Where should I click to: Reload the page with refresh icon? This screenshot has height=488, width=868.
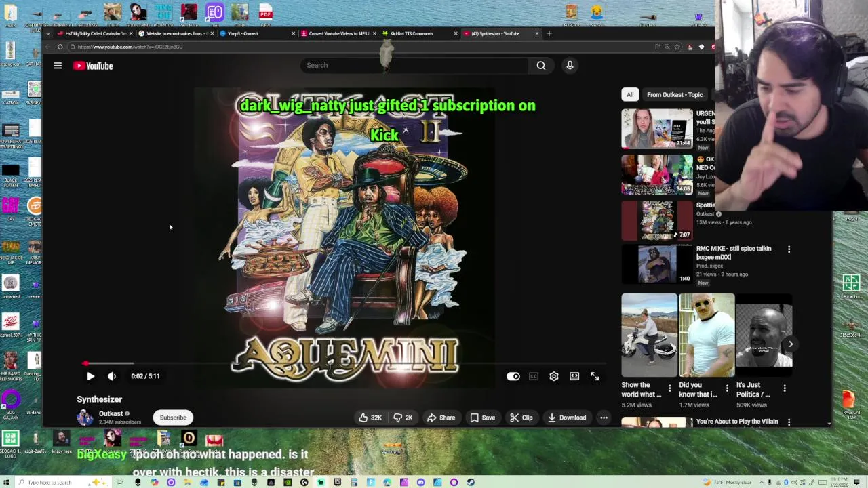(x=60, y=47)
